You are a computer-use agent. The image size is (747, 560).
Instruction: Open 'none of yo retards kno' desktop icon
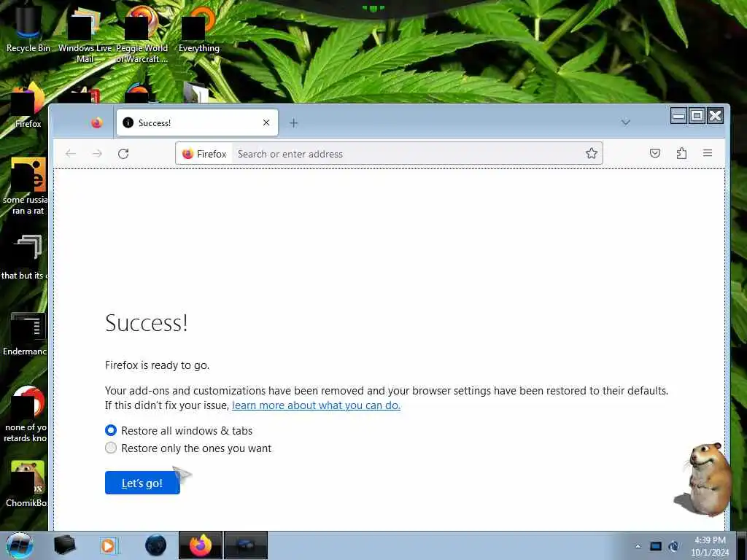pyautogui.click(x=26, y=414)
